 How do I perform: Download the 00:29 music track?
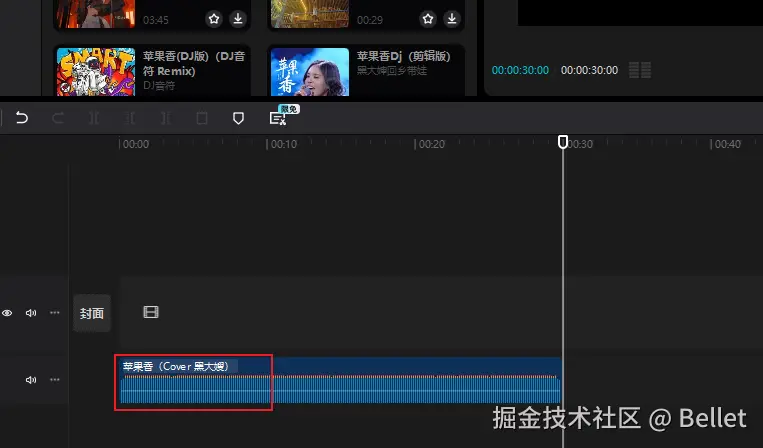tap(452, 19)
